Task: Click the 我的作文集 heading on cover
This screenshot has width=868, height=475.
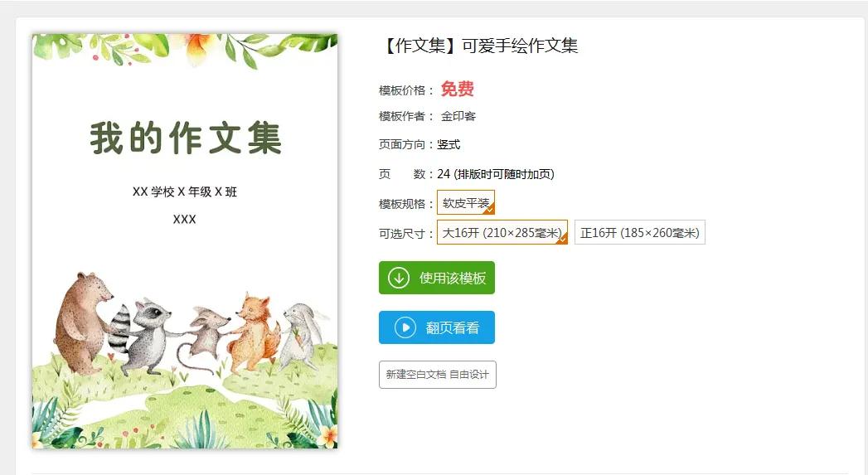Action: tap(186, 138)
